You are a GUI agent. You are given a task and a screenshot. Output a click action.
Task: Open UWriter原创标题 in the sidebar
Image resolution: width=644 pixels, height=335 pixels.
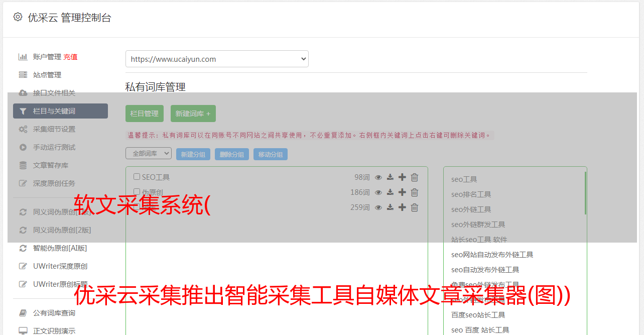click(x=60, y=284)
